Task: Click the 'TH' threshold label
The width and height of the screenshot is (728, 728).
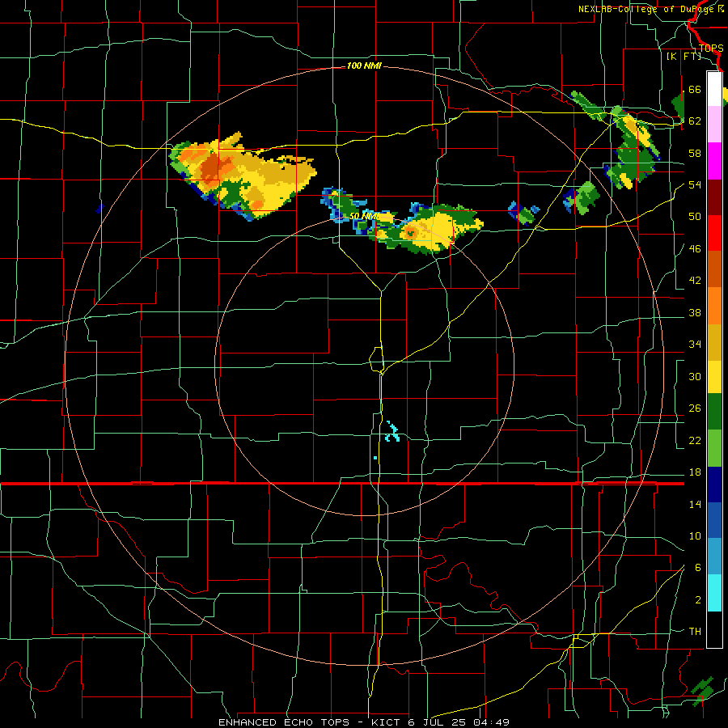Action: coord(695,632)
